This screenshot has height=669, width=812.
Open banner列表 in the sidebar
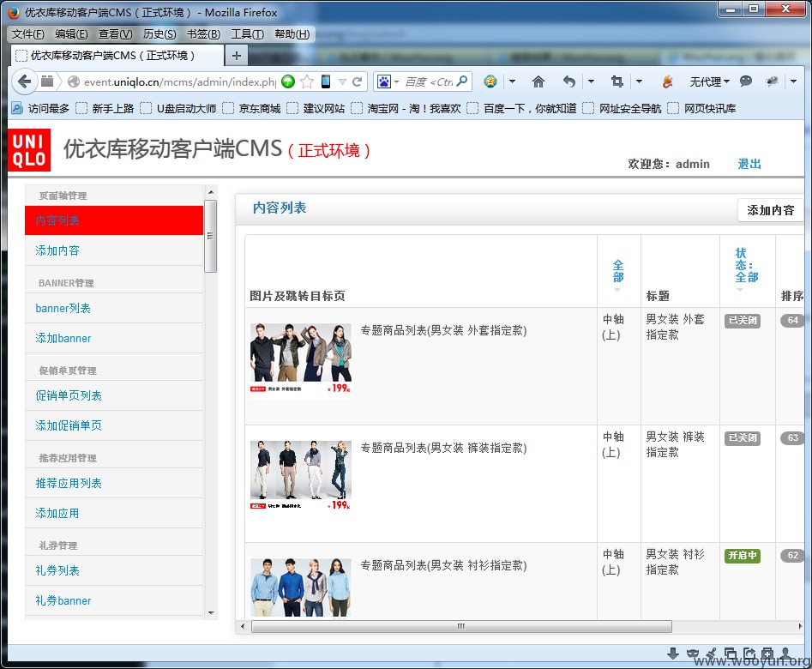tap(114, 308)
